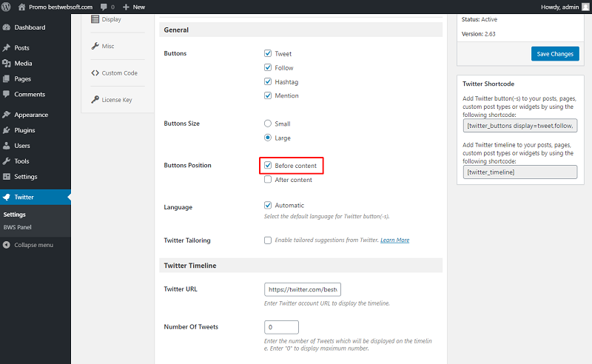This screenshot has height=364, width=592.
Task: Toggle the Automatic language checkbox
Action: pyautogui.click(x=268, y=205)
